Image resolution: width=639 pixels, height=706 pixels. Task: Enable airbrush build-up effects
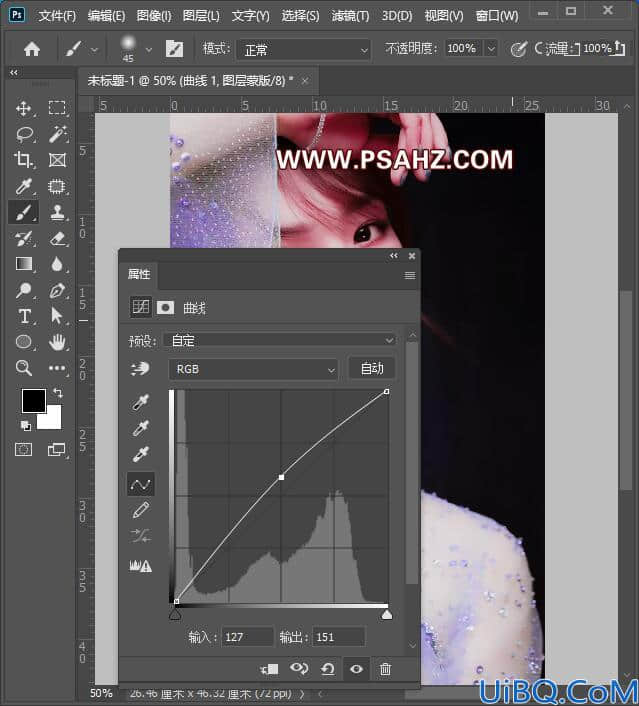(539, 48)
